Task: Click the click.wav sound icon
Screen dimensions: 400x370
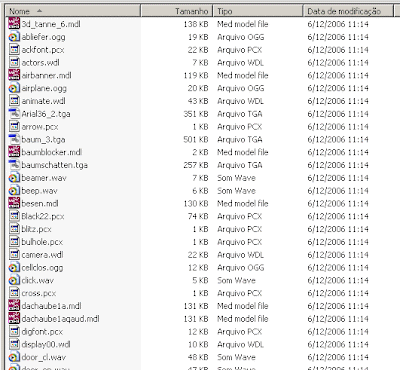Action: (x=14, y=280)
